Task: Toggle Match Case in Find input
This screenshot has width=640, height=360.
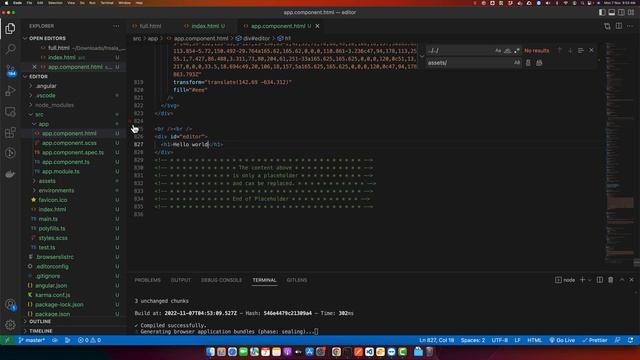Action: [x=498, y=51]
